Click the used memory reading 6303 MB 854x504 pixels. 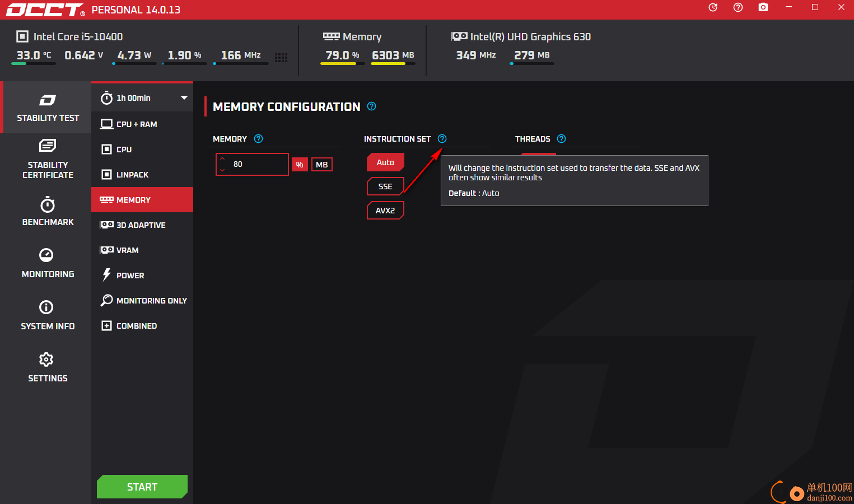[393, 55]
